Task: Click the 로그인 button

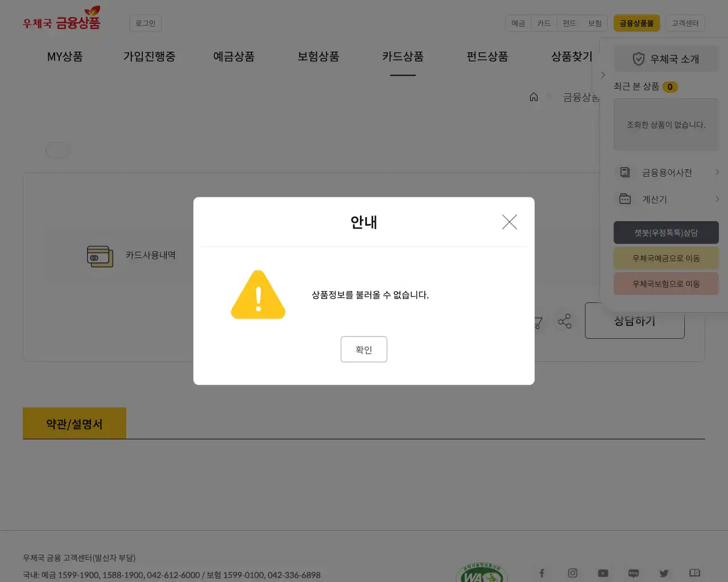Action: click(145, 23)
